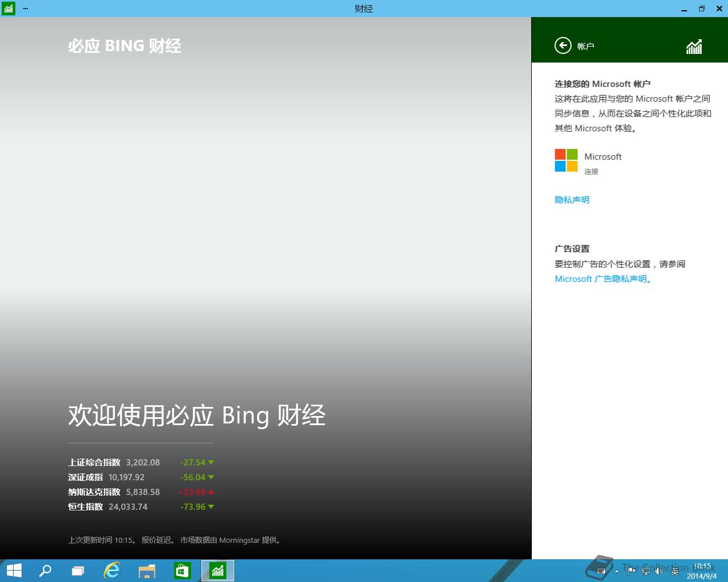The height and width of the screenshot is (582, 728).
Task: Click the -73.96 change value
Action: (192, 507)
